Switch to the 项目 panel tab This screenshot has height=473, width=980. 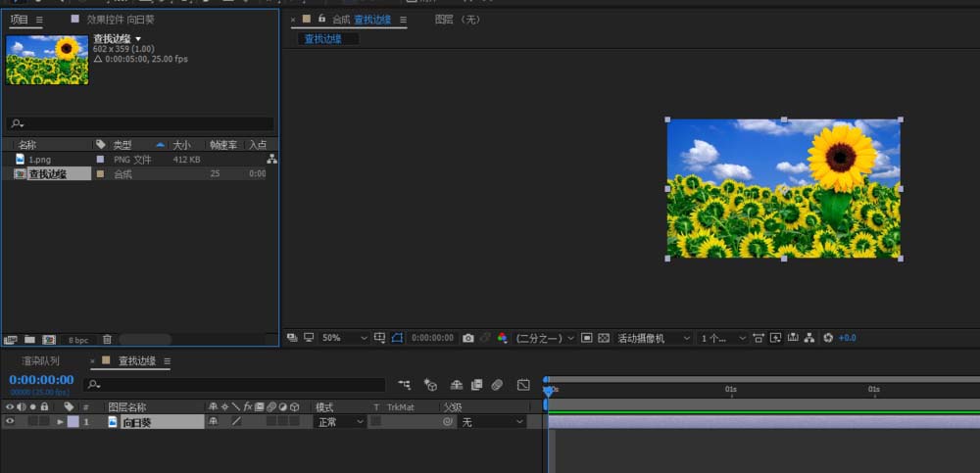[x=19, y=20]
